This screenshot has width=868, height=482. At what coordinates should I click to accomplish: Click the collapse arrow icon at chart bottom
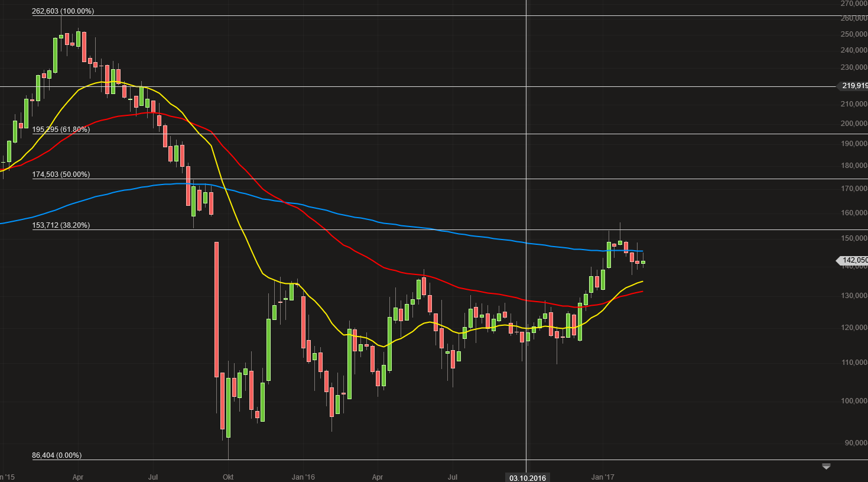click(826, 467)
